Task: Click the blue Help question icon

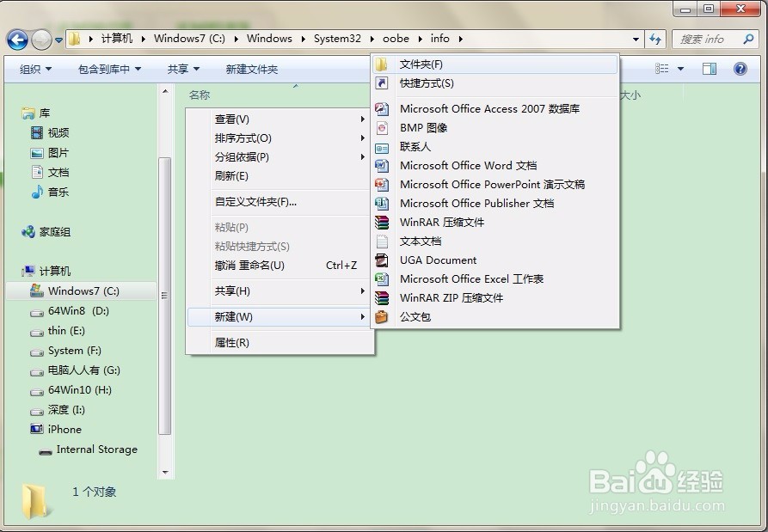Action: click(x=740, y=69)
